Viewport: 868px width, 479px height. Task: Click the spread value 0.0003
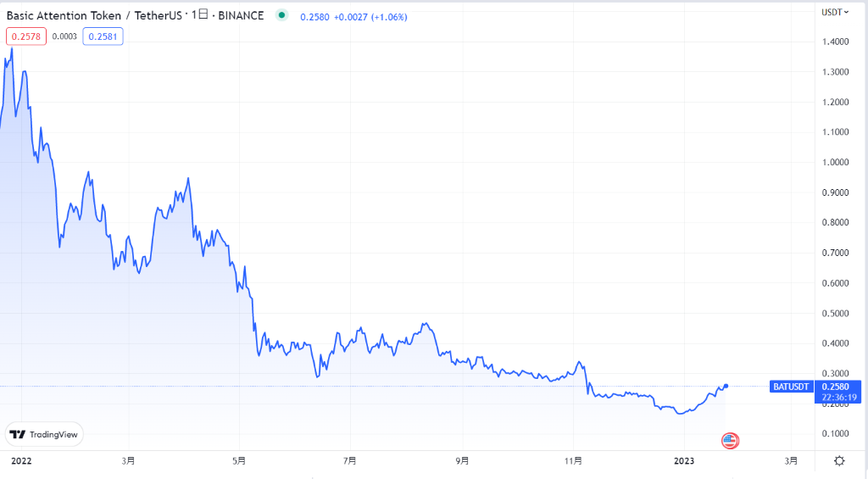pyautogui.click(x=64, y=36)
